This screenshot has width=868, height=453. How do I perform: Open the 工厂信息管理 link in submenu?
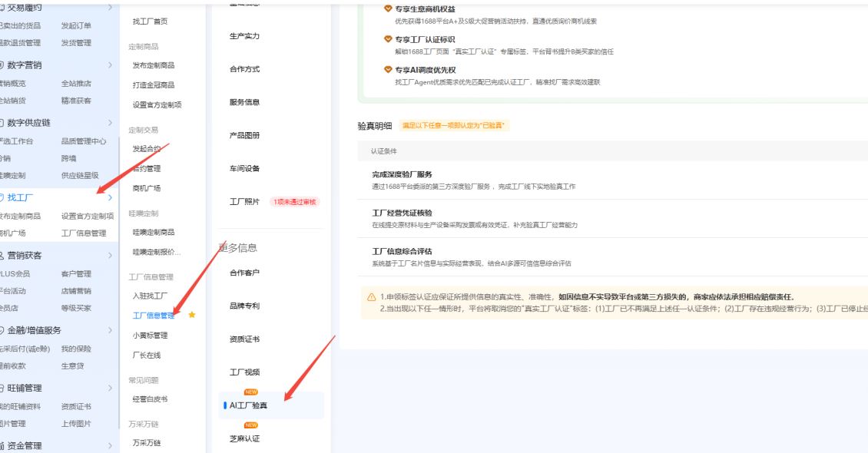[154, 316]
